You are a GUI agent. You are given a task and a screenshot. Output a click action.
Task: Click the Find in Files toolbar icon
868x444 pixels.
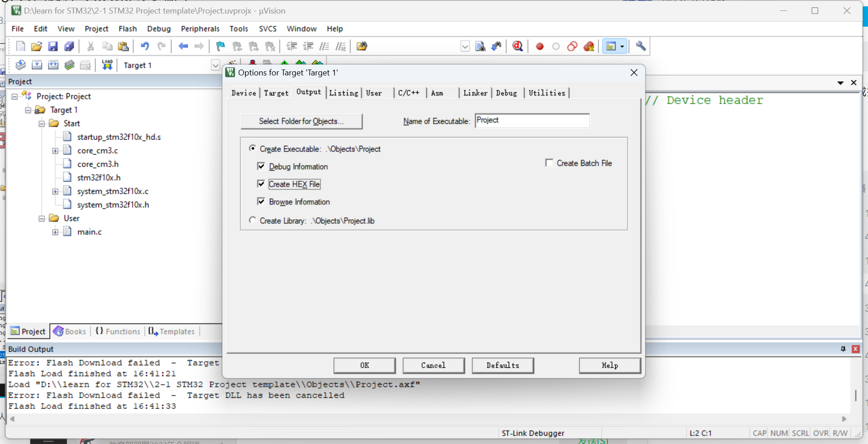pyautogui.click(x=362, y=46)
